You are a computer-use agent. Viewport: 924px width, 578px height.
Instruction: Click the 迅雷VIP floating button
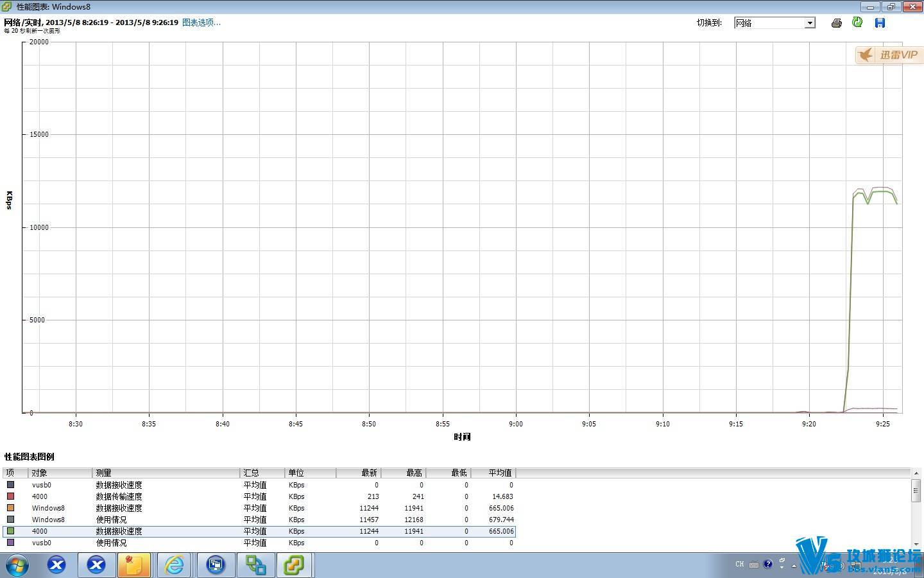point(889,55)
